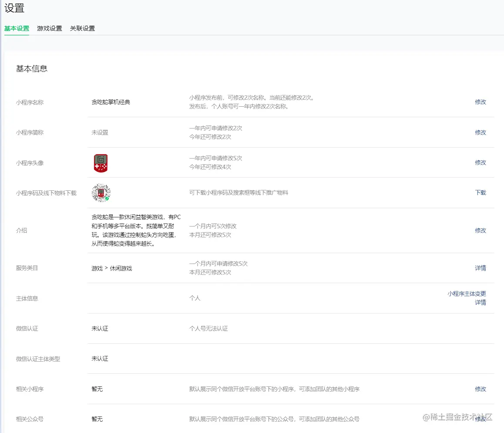Click the 一个月内可申请修改5次 category note
Image resolution: width=504 pixels, height=433 pixels.
pyautogui.click(x=218, y=264)
